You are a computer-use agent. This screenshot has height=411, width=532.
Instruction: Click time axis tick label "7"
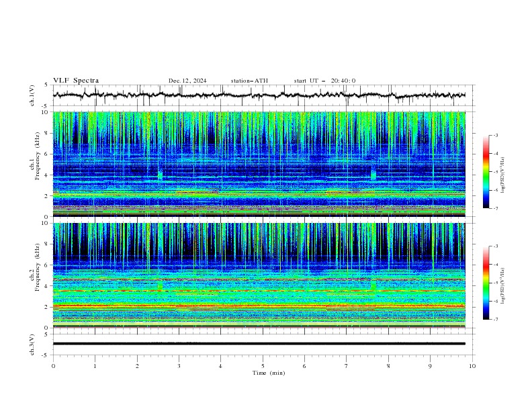point(347,366)
